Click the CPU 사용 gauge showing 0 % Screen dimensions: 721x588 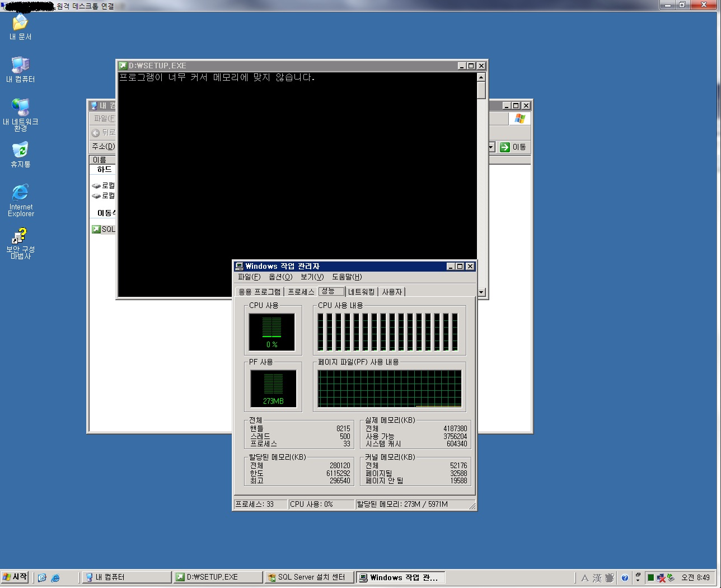point(271,332)
